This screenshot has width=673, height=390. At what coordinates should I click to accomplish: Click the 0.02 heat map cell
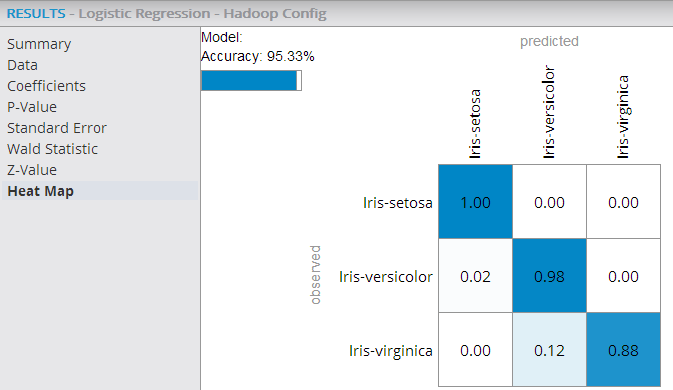pyautogui.click(x=475, y=275)
